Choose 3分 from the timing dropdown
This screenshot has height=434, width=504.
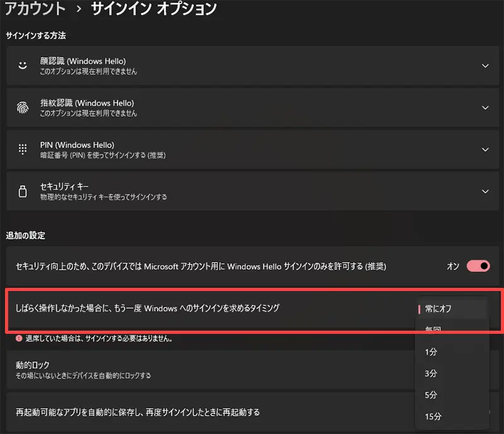(x=452, y=374)
